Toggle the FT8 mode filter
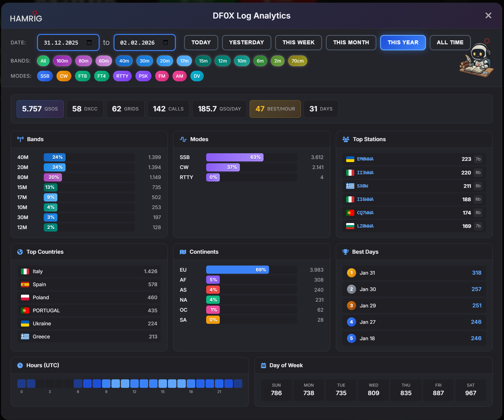 [83, 76]
